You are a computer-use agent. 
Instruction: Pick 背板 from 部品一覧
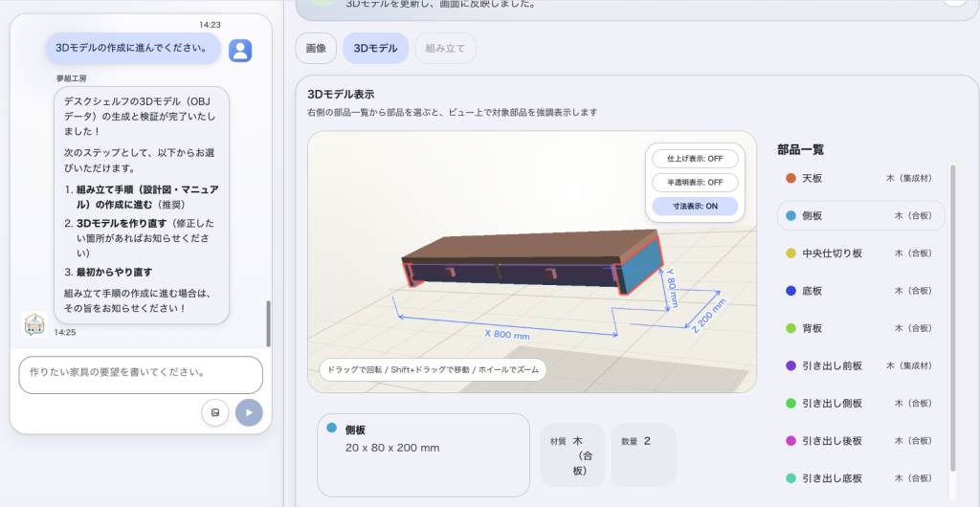coord(860,328)
